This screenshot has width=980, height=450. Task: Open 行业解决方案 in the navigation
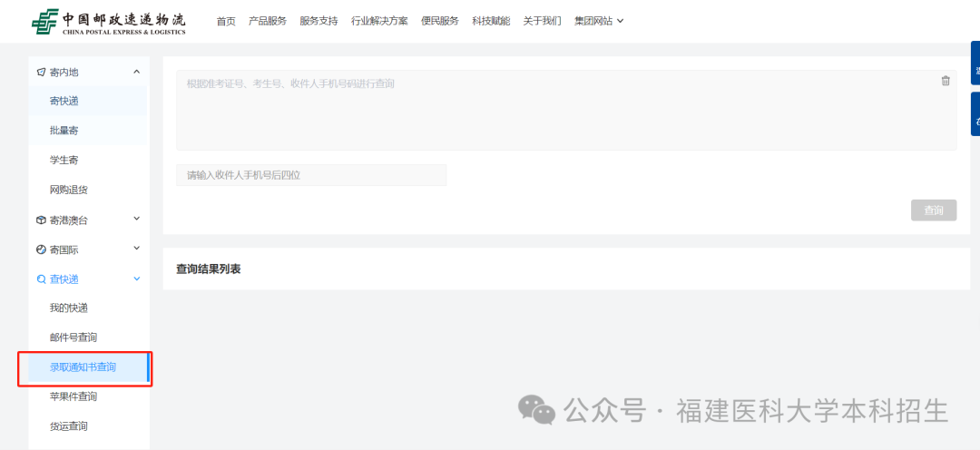379,21
